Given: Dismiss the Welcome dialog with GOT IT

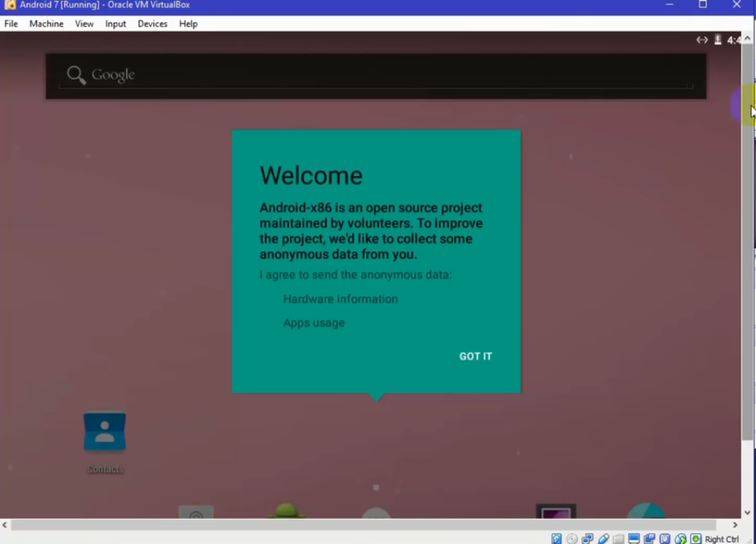Looking at the screenshot, I should [x=476, y=356].
